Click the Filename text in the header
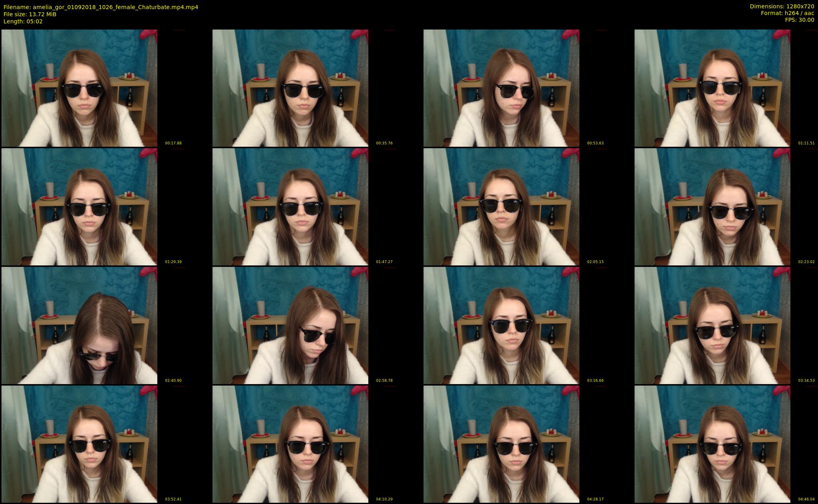The width and height of the screenshot is (818, 504). tap(101, 7)
